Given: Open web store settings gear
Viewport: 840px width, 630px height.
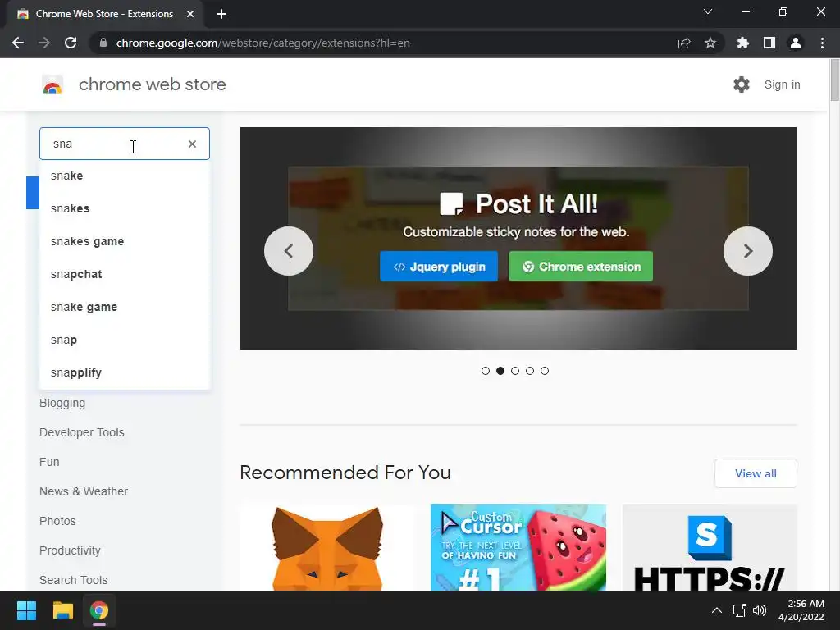Looking at the screenshot, I should (x=742, y=84).
